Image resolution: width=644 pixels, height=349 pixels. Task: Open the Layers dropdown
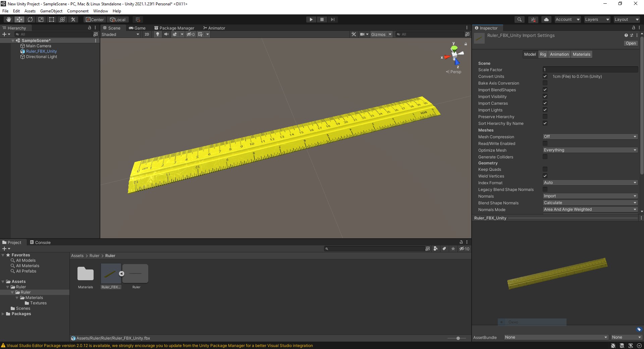tap(597, 19)
